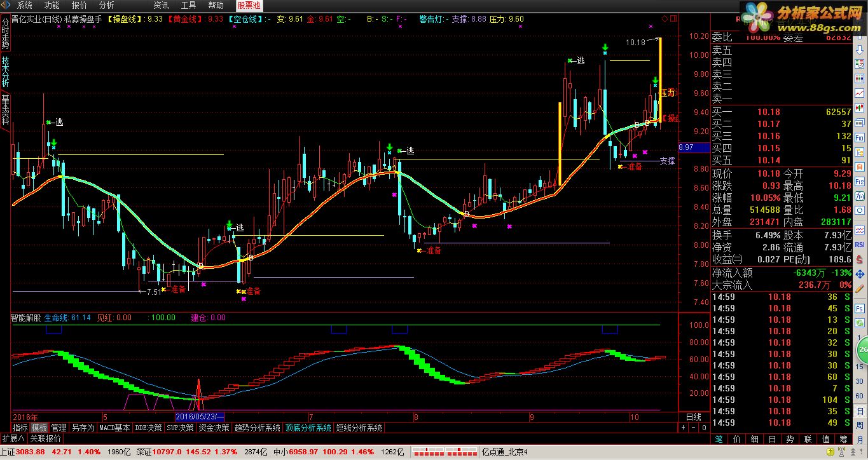Click the news pages sidebar icon
The image size is (868, 460).
[x=859, y=122]
